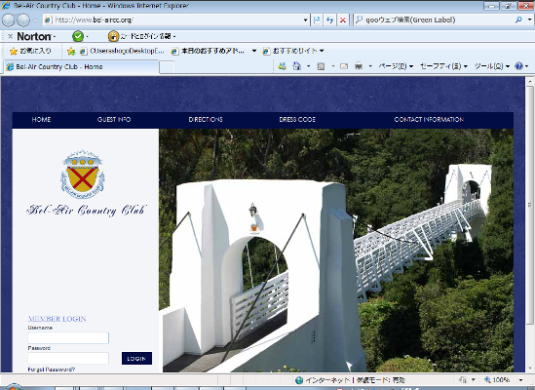The image size is (535, 390).
Task: Open the zoom level dropdown in status bar
Action: pos(521,380)
